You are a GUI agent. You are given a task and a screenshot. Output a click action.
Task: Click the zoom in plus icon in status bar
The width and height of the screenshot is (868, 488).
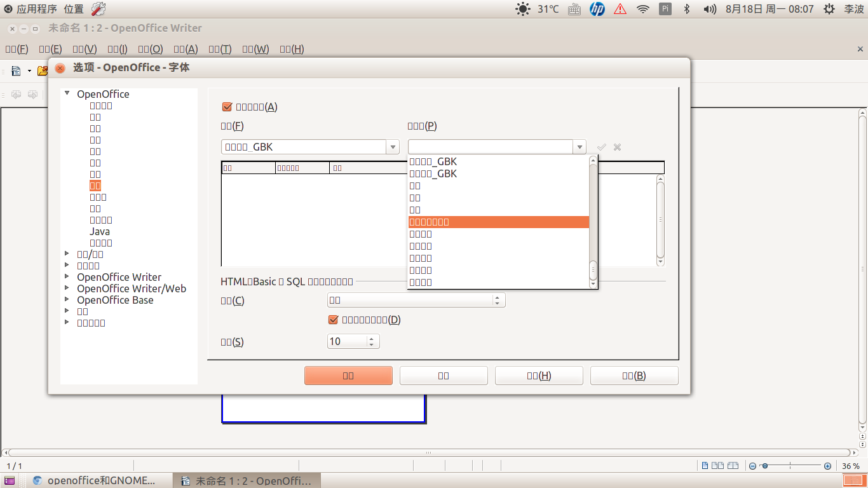point(827,466)
